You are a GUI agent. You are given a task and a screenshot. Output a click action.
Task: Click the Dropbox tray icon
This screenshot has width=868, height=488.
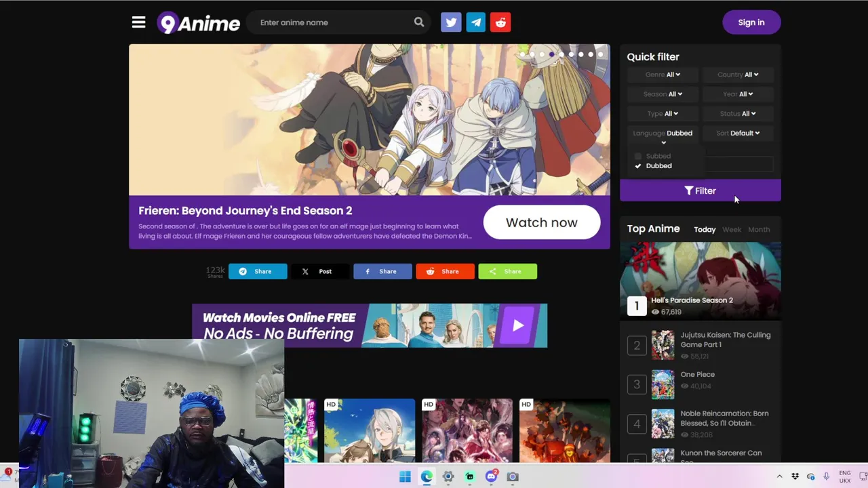[x=795, y=476]
